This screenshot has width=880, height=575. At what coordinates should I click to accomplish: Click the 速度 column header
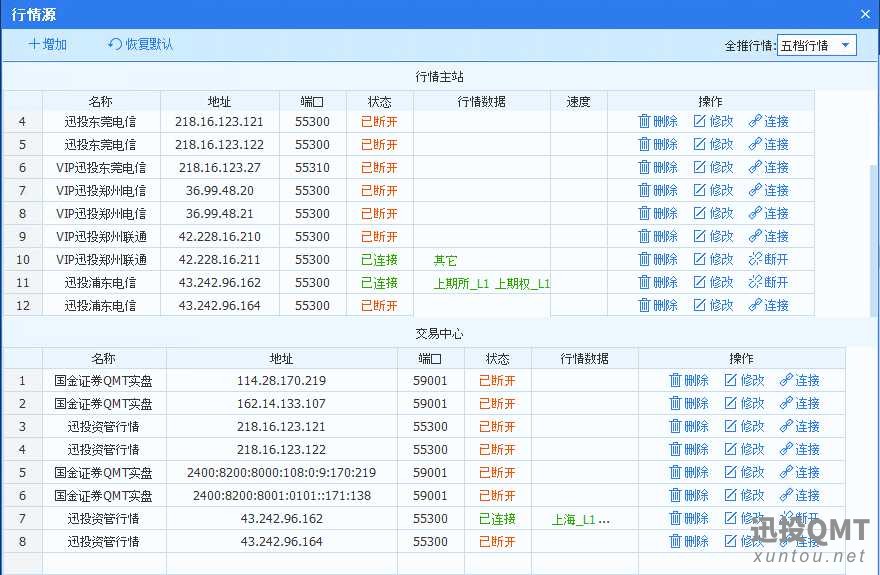tap(578, 102)
